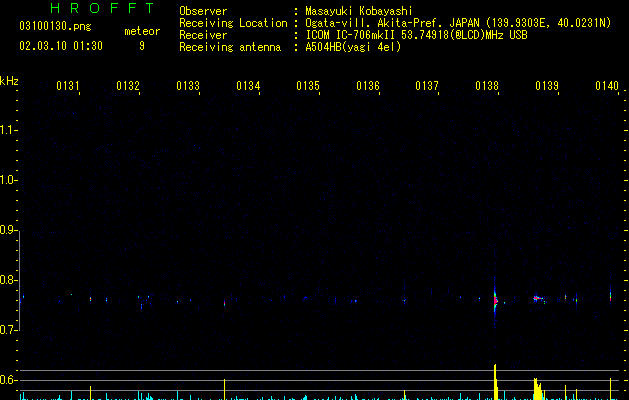Click the strong meteor echo near 0138
The width and height of the screenshot is (629, 400).
coord(495,300)
